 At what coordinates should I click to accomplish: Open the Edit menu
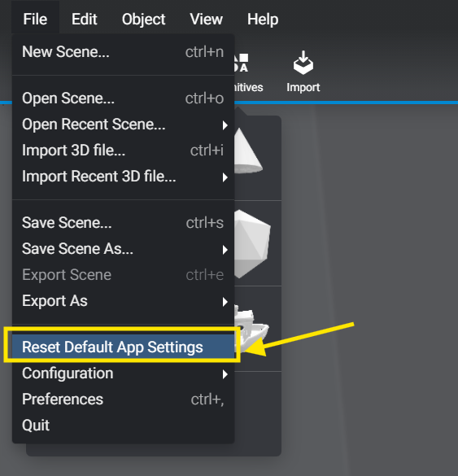(x=84, y=20)
